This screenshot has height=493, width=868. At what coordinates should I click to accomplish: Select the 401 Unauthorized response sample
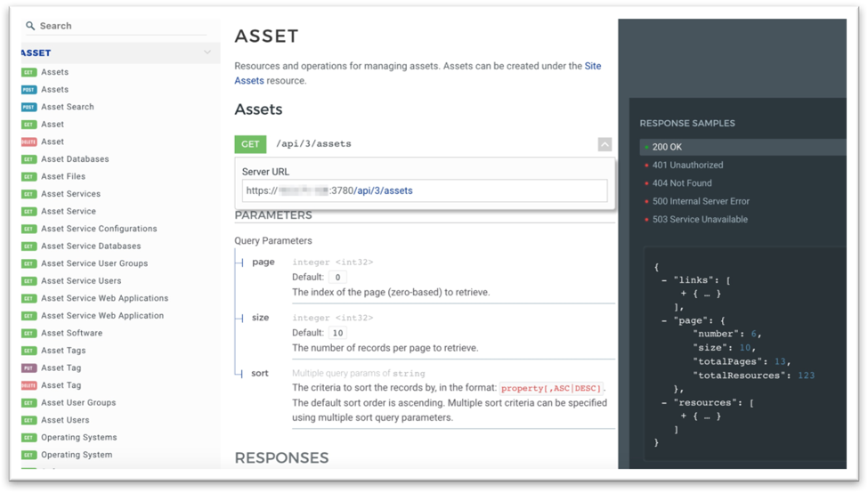(687, 166)
